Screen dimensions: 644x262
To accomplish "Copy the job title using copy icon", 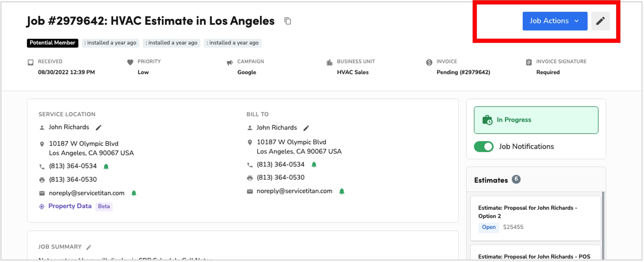I will coord(288,21).
